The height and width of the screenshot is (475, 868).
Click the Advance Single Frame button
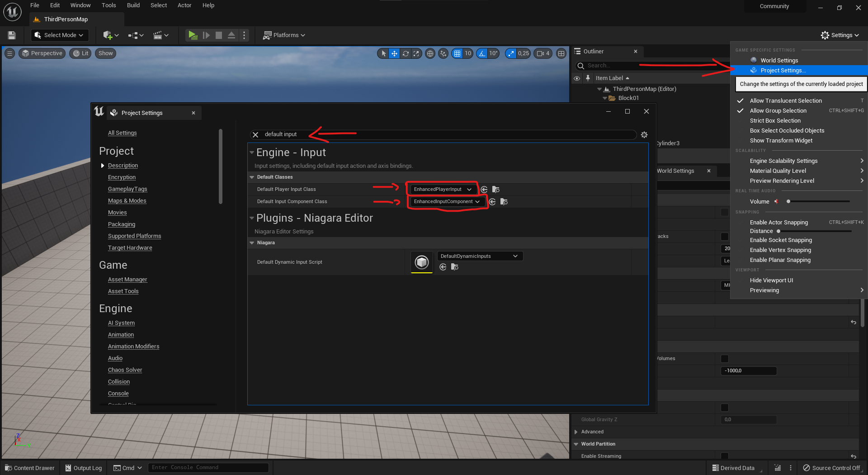[x=206, y=35]
